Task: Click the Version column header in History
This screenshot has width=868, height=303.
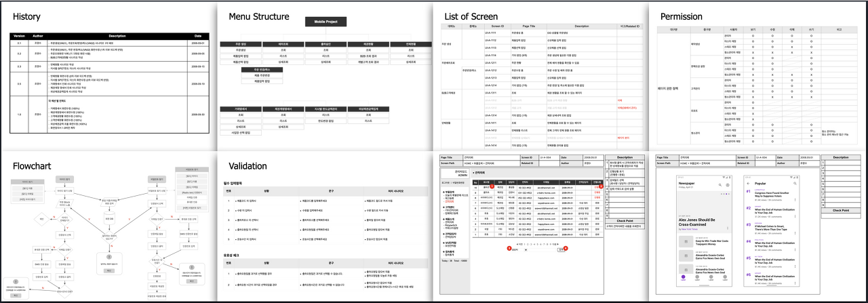Action: [x=20, y=35]
